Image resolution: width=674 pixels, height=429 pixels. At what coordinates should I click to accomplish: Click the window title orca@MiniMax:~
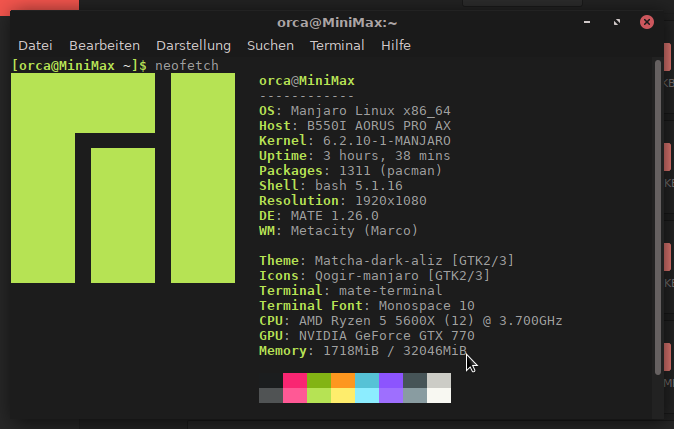click(x=337, y=22)
